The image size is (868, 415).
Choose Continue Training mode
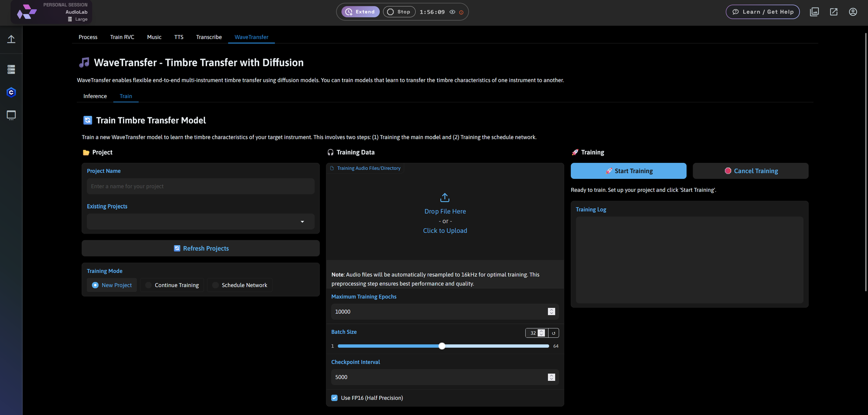(x=172, y=285)
